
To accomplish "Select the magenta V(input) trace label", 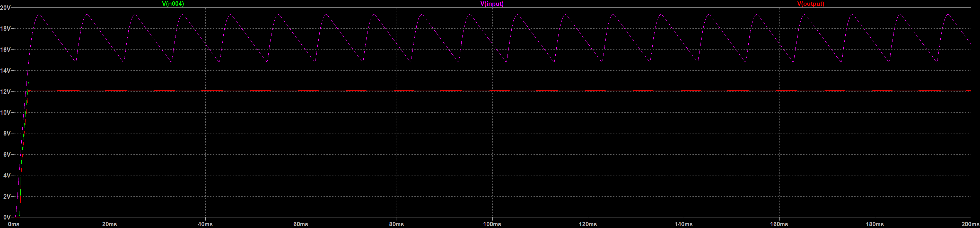I will pyautogui.click(x=492, y=4).
